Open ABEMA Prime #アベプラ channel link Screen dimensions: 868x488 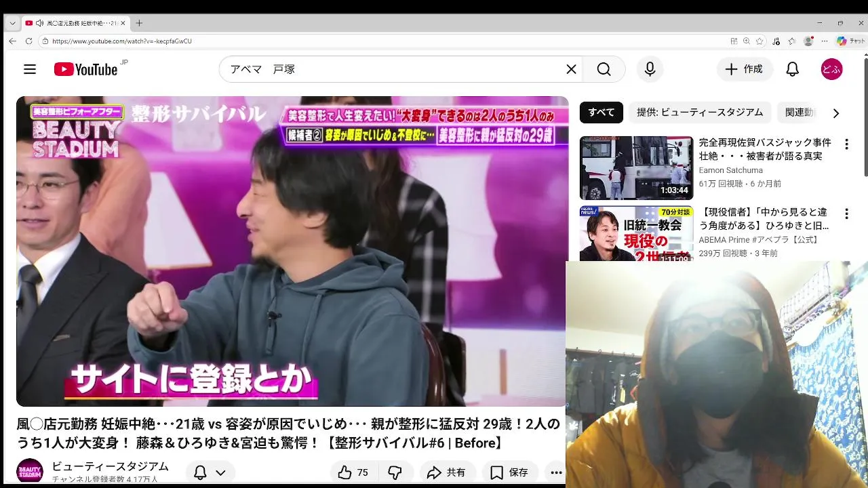click(759, 240)
